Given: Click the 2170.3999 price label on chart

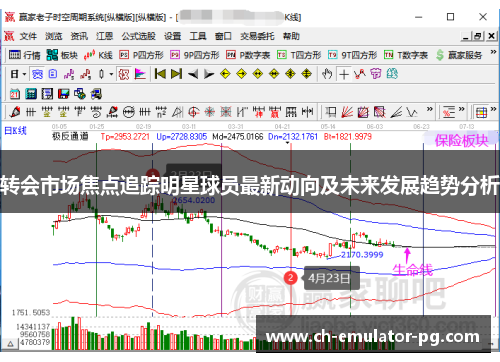Looking at the screenshot, I should tap(362, 255).
